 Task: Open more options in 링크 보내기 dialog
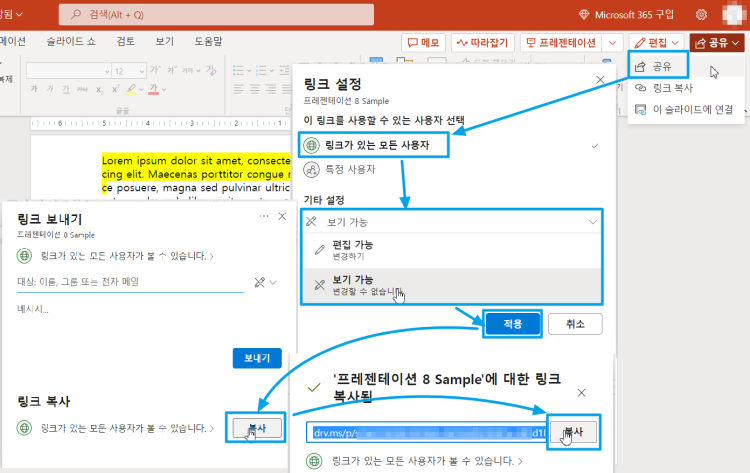[x=264, y=216]
